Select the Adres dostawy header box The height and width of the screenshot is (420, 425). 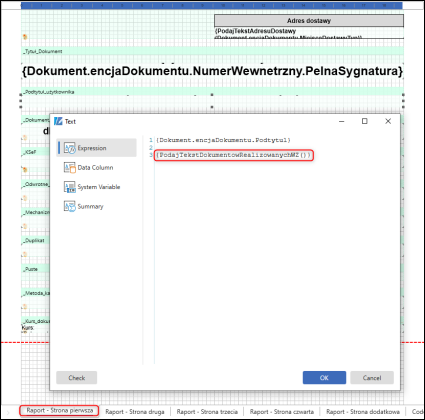coord(309,21)
